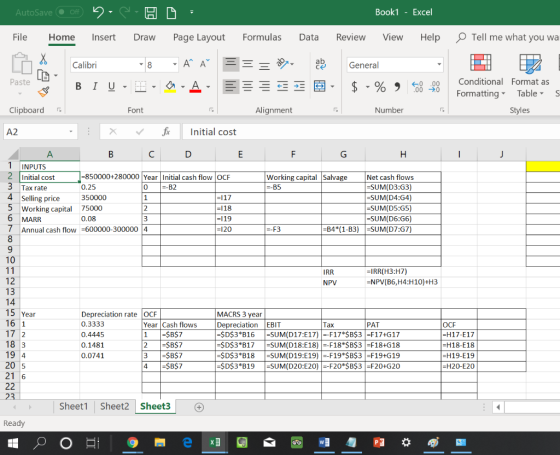This screenshot has width=560, height=455.
Task: Click Decrease Font Size icon
Action: [205, 64]
